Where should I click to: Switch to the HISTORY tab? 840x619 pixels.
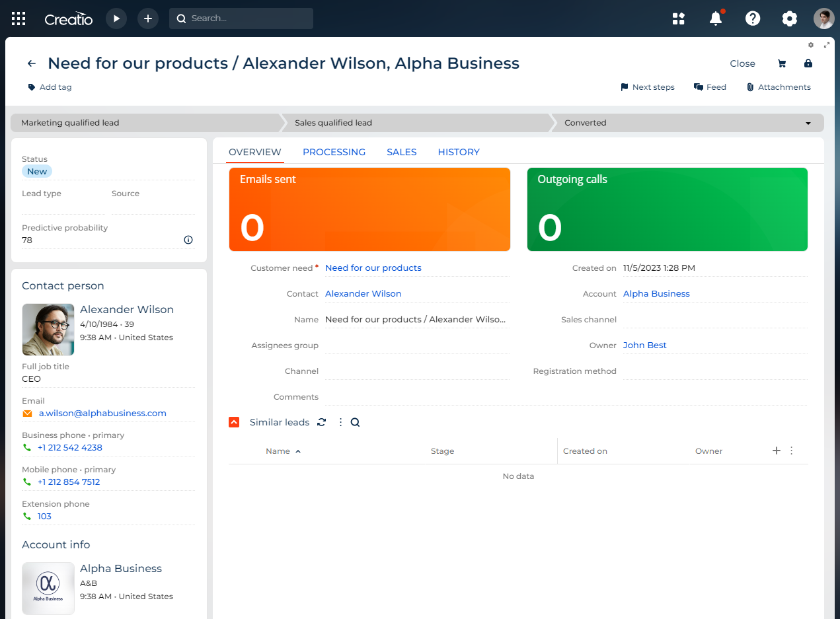coord(459,152)
